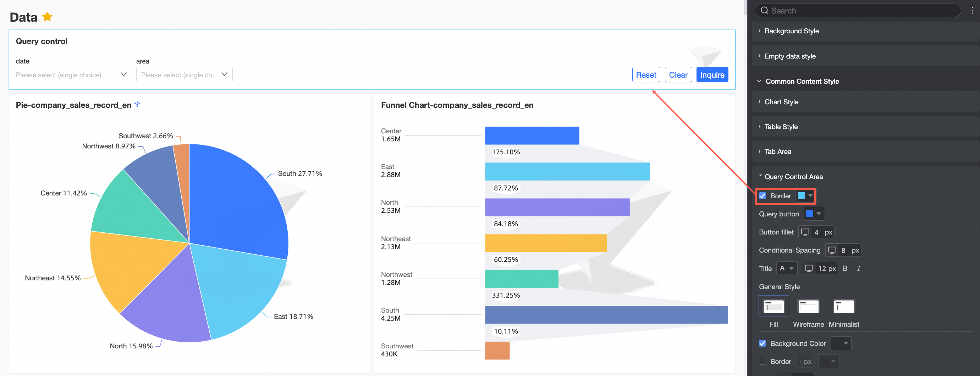Select the Wireframe general style
This screenshot has height=376, width=980.
coord(808,306)
